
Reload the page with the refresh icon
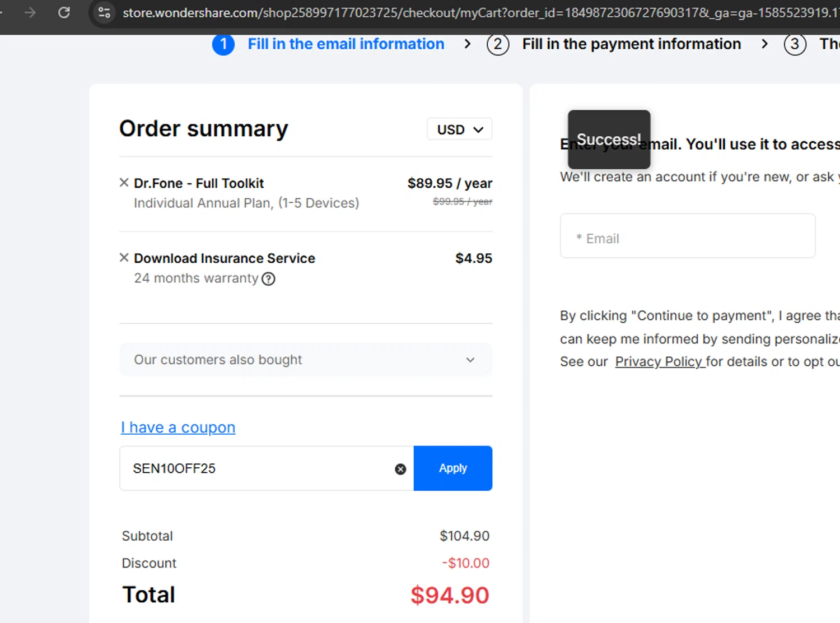click(x=64, y=12)
